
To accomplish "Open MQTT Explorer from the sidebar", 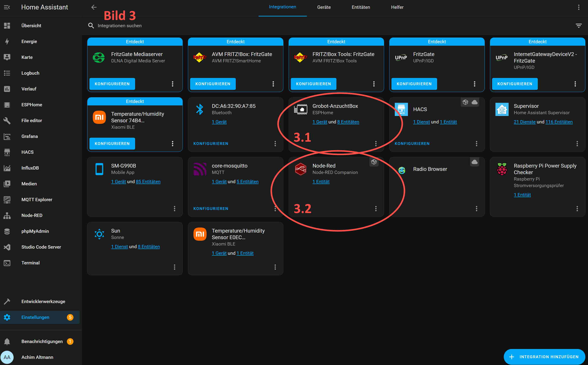I will tap(37, 199).
